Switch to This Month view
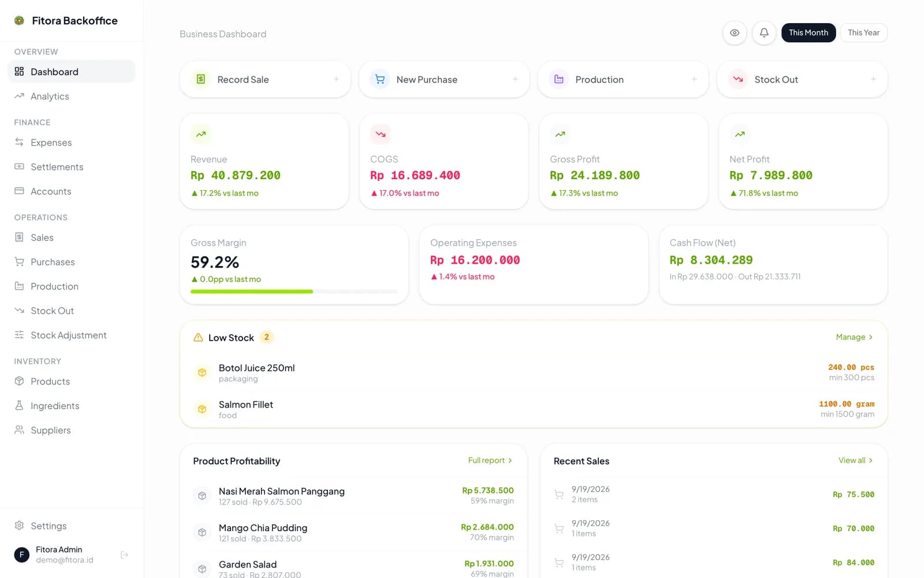Image resolution: width=924 pixels, height=578 pixels. (808, 33)
